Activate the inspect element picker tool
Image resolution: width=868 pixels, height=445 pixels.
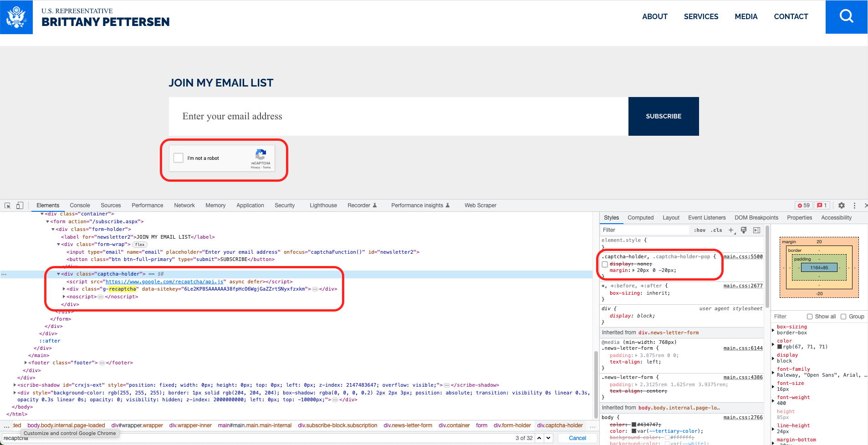tap(7, 205)
